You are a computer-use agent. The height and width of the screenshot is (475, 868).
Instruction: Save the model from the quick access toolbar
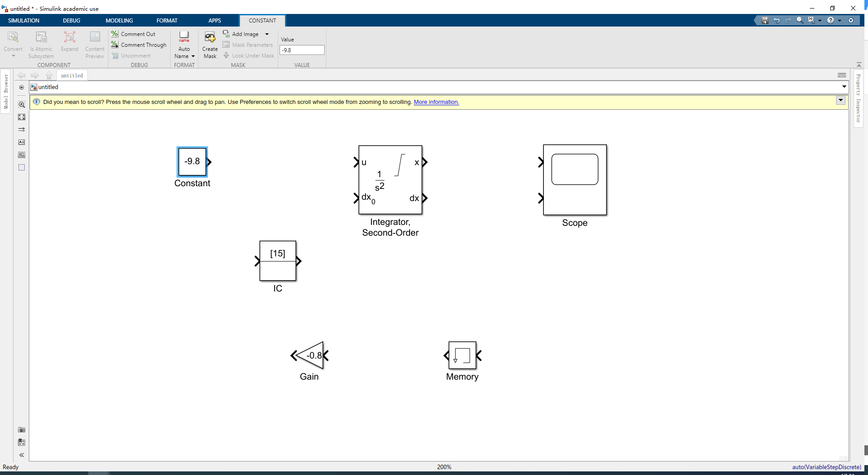764,20
